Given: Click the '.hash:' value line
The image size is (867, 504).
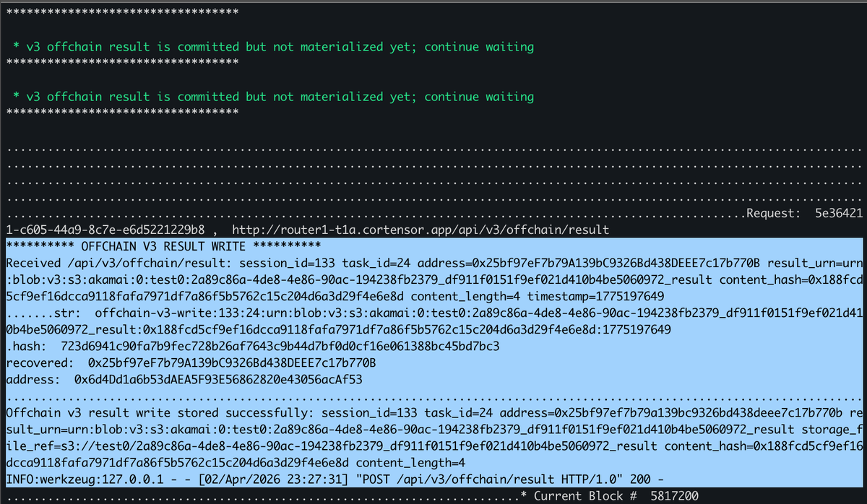Looking at the screenshot, I should (x=253, y=346).
